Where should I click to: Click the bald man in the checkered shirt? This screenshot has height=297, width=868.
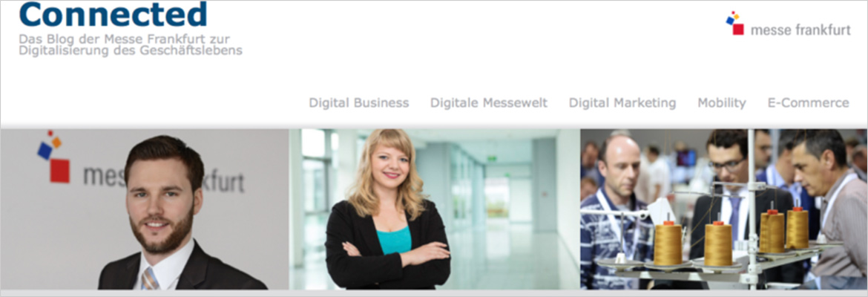point(617,211)
